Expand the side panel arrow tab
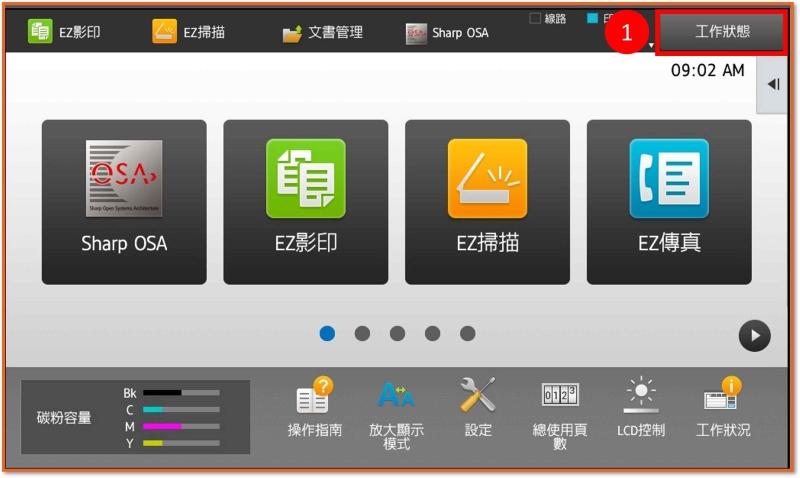Image resolution: width=800 pixels, height=478 pixels. (772, 84)
